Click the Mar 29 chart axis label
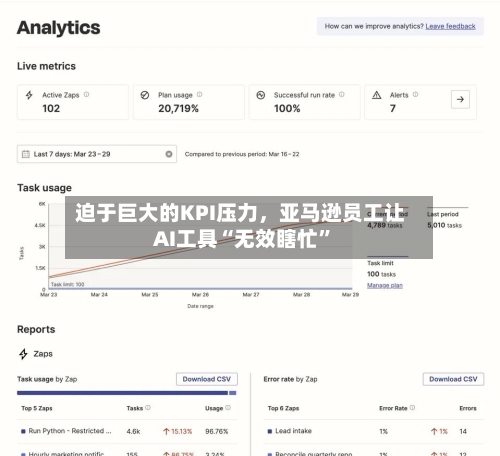 tap(350, 295)
